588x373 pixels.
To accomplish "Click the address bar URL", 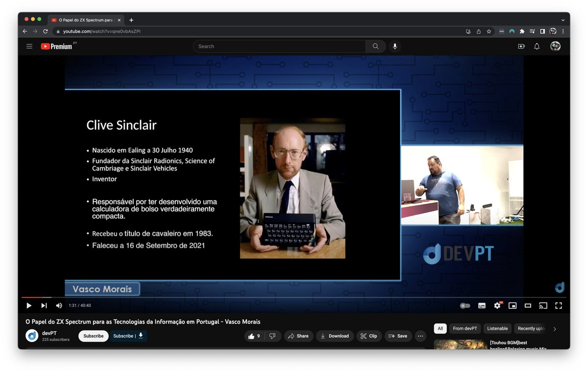I will (x=102, y=31).
